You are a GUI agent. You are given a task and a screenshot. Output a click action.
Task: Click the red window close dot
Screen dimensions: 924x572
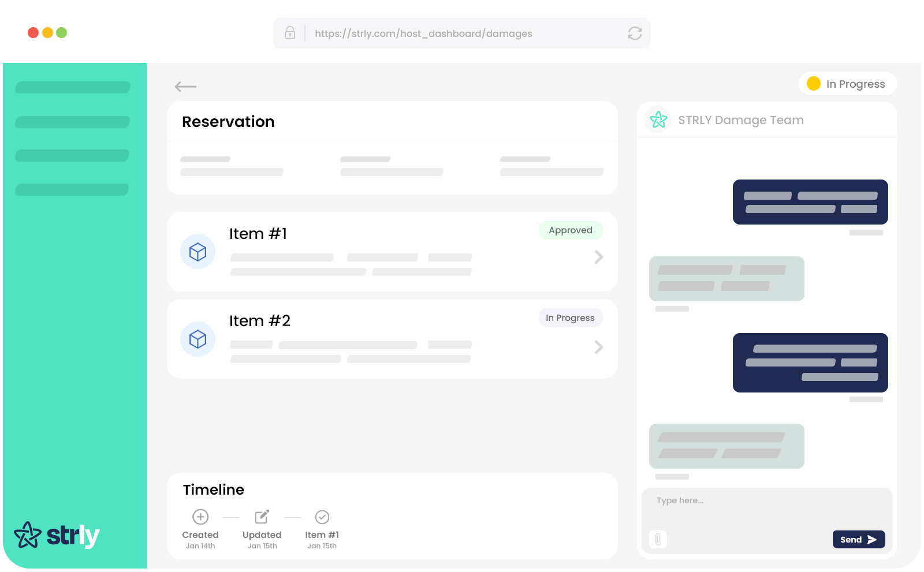(33, 33)
